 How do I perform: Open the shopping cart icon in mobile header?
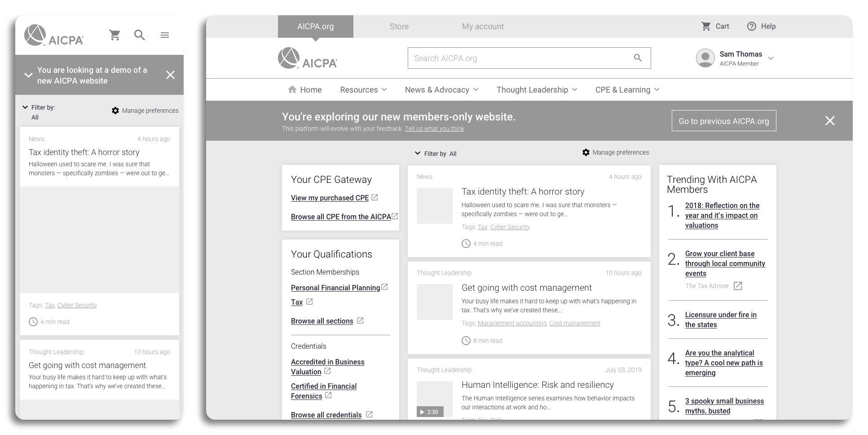pos(115,35)
